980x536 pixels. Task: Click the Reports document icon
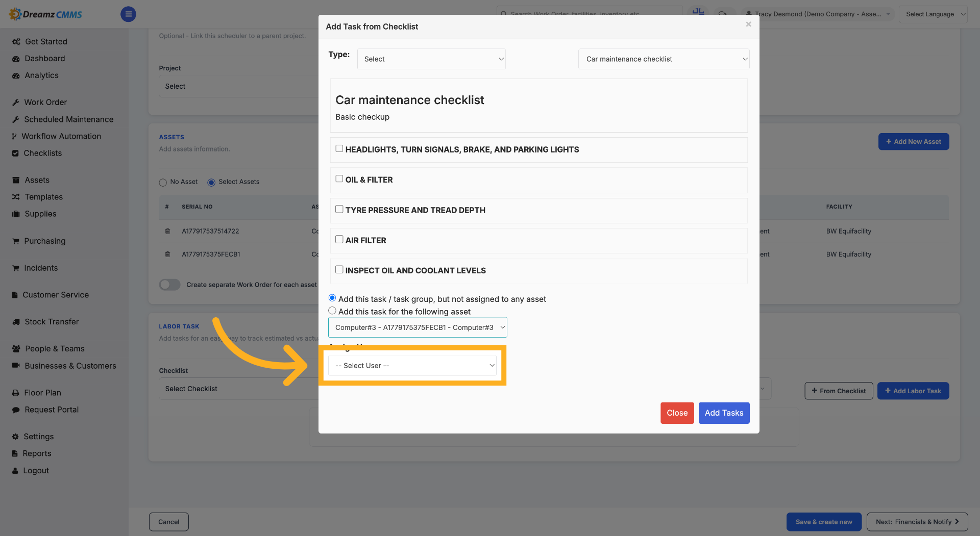click(15, 453)
